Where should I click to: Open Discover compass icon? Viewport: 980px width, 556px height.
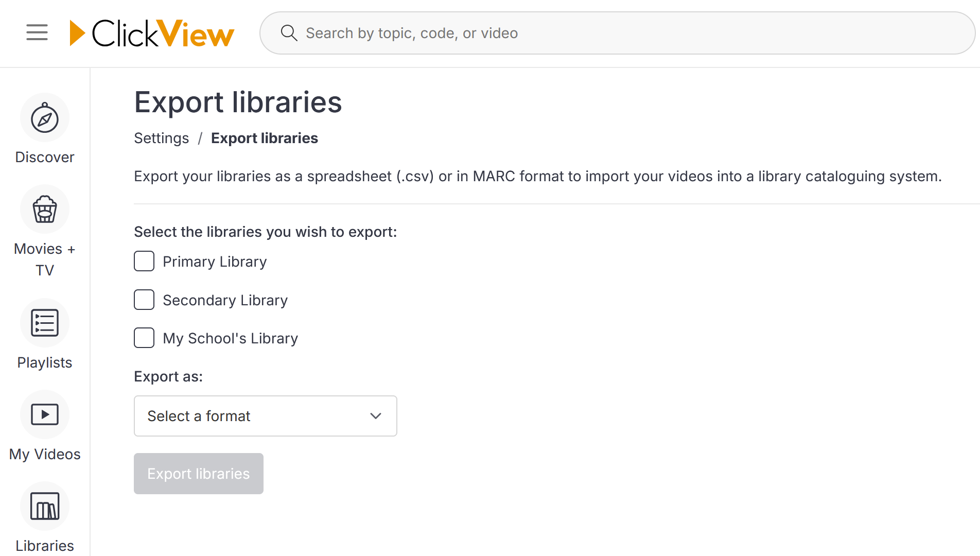(45, 118)
